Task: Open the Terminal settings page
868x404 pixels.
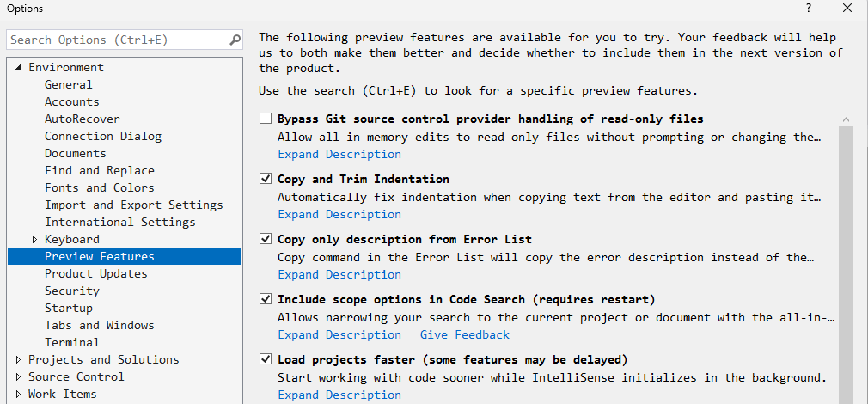Action: tap(72, 342)
